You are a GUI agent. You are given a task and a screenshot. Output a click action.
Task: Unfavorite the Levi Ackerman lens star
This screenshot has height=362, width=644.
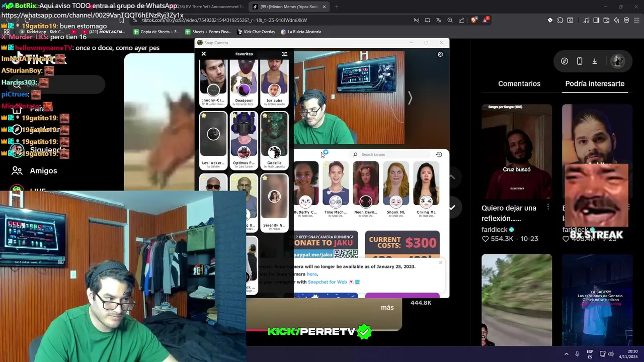[204, 115]
